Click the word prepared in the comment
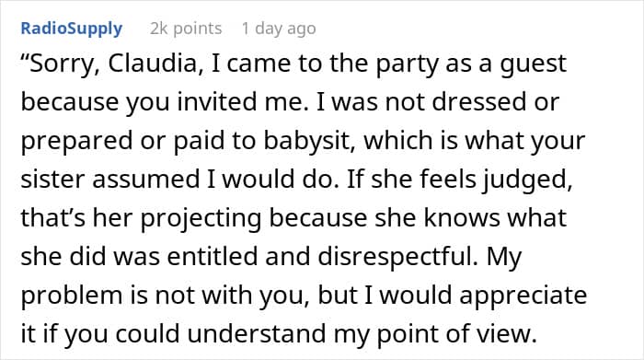The width and height of the screenshot is (644, 360). pos(76,142)
